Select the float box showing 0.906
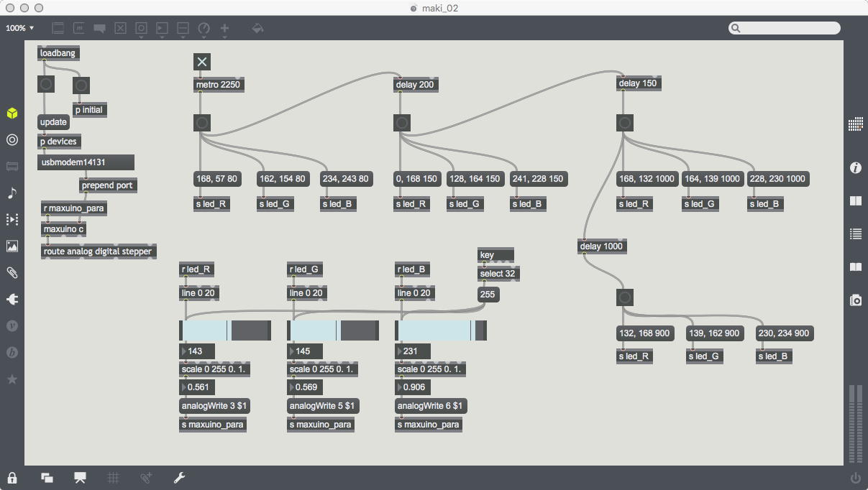868x490 pixels. 412,387
